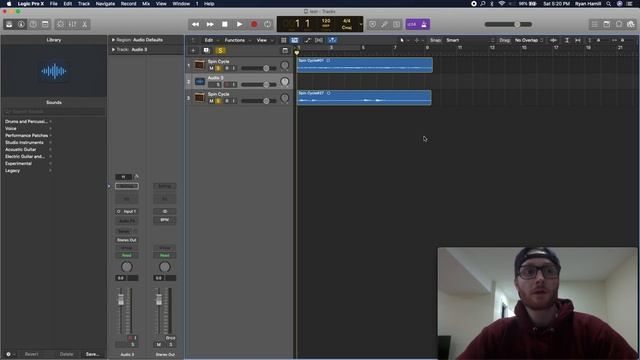Click the Global Tracks button in track header
This screenshot has height=360, width=640.
285,51
